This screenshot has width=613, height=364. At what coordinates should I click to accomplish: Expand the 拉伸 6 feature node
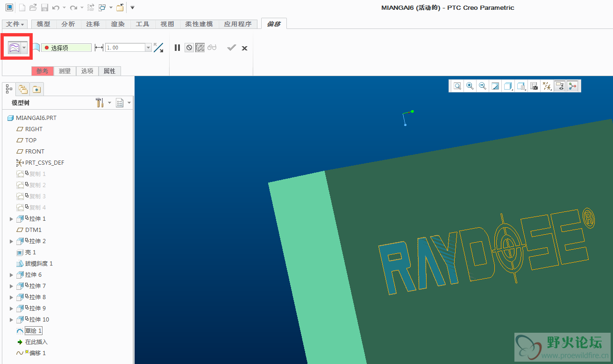tap(12, 275)
